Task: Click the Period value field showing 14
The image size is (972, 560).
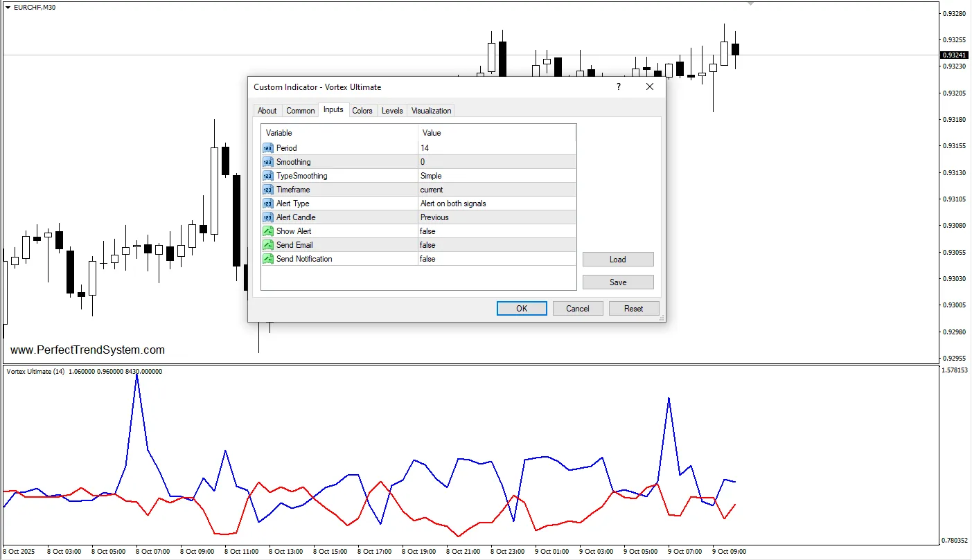Action: coord(496,148)
